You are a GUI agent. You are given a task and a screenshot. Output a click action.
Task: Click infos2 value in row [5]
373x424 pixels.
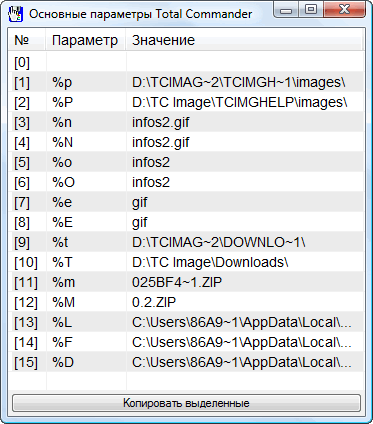151,162
